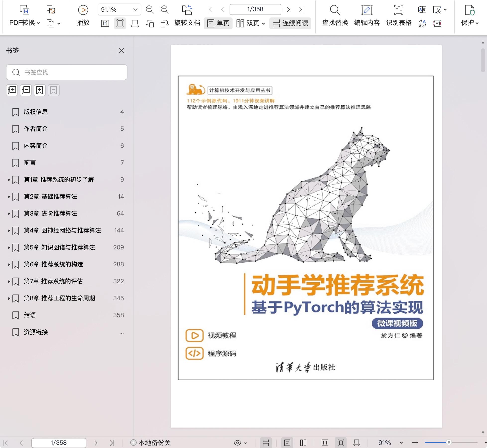The width and height of the screenshot is (487, 448).
Task: Set actual size 1:1 view
Action: tap(105, 24)
